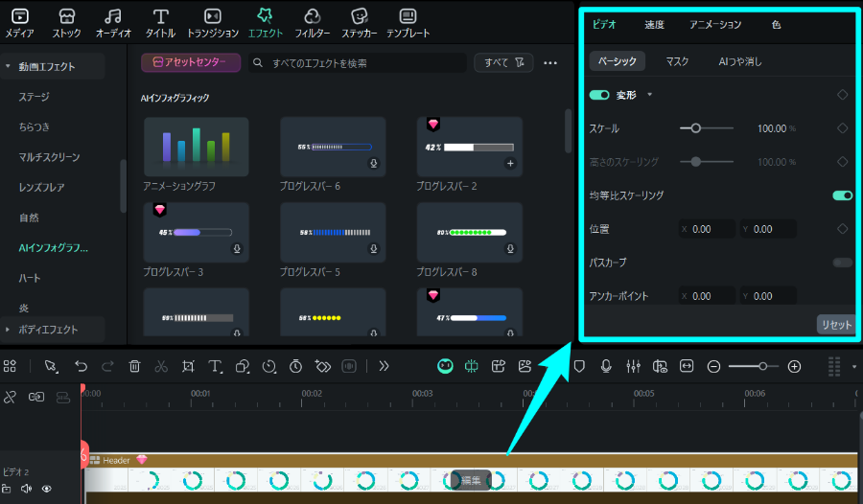Select ハート effect category
This screenshot has width=863, height=504.
pos(29,279)
